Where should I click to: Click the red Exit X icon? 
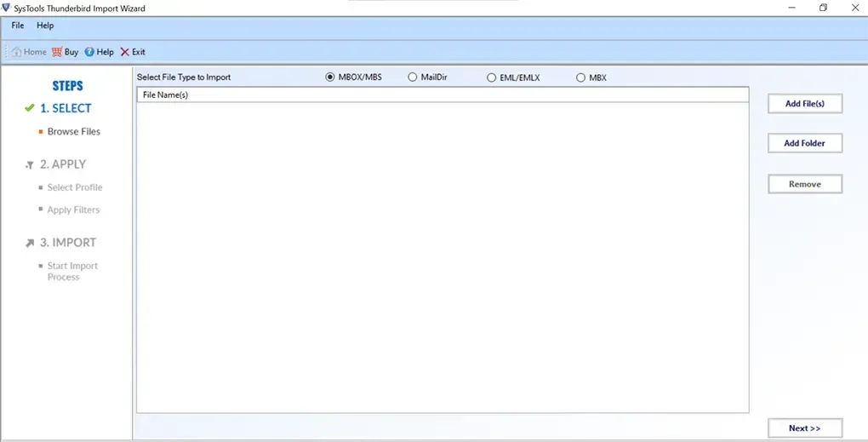coord(124,51)
